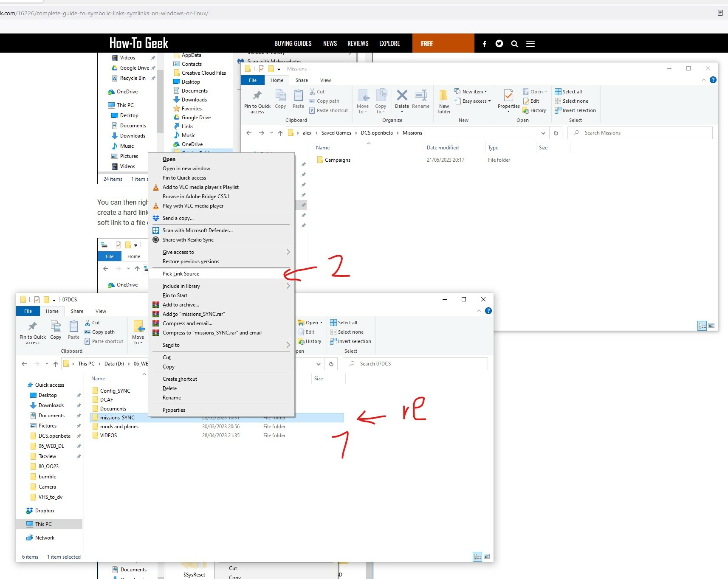Screen dimensions: 728x579
Task: Switch Missions window to large icons view
Action: pos(711,326)
